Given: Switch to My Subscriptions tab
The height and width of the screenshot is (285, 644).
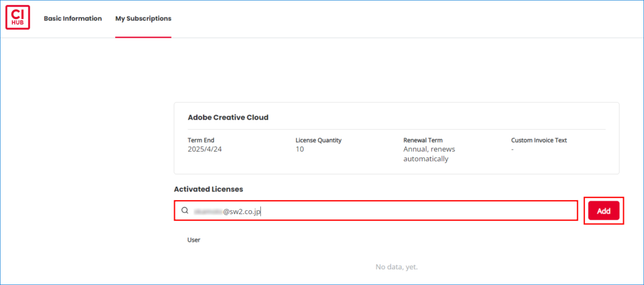Looking at the screenshot, I should click(143, 18).
